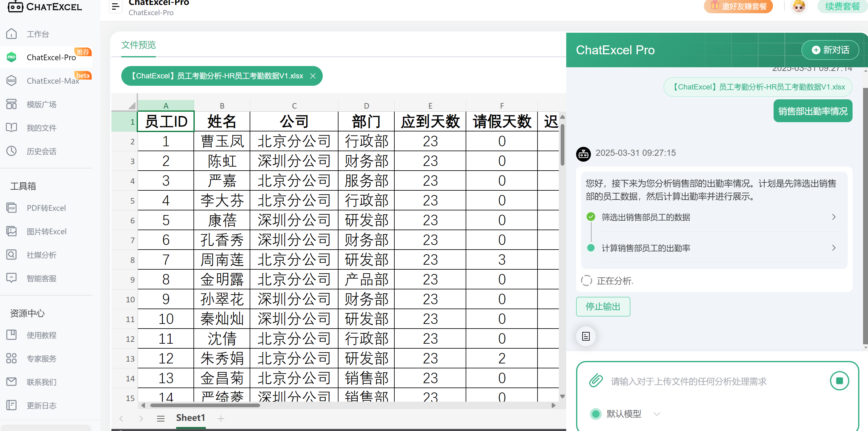Expand the 筛选出销售部员工的数据 step
The image size is (868, 431).
click(x=833, y=217)
